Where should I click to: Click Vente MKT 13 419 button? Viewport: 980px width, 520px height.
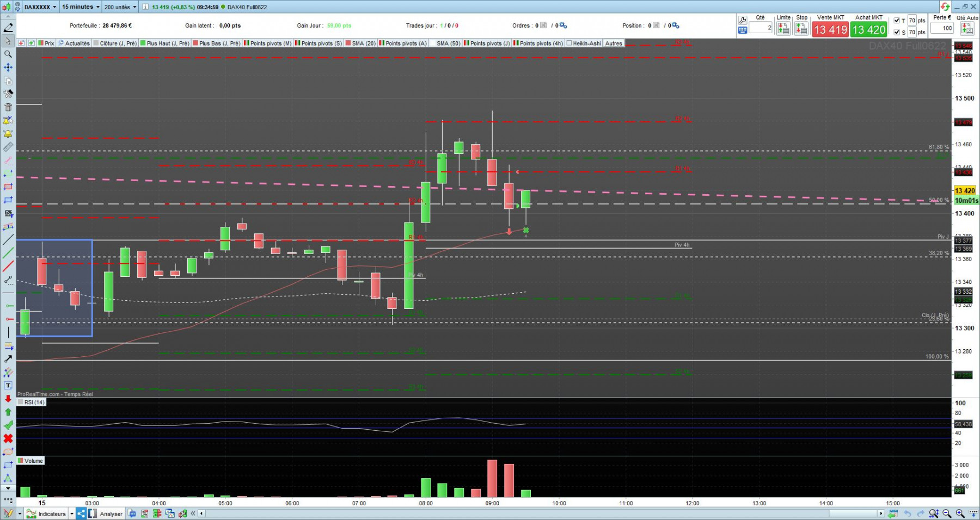[830, 29]
